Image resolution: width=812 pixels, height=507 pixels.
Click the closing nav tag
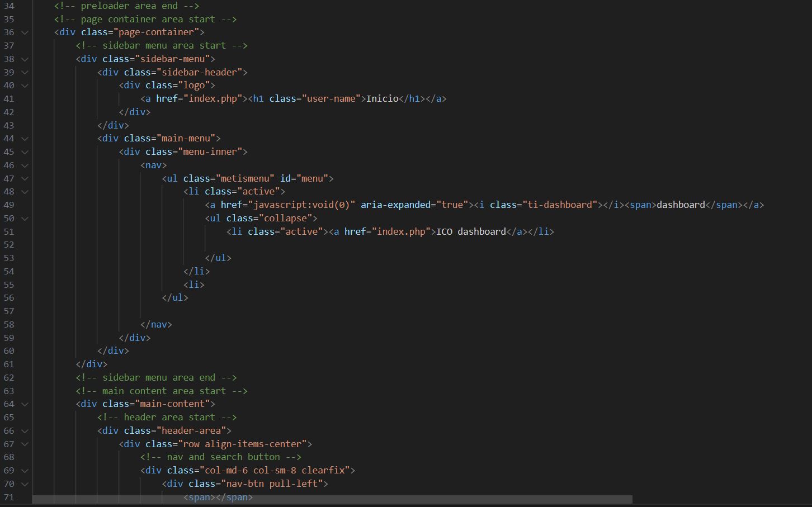pos(156,324)
